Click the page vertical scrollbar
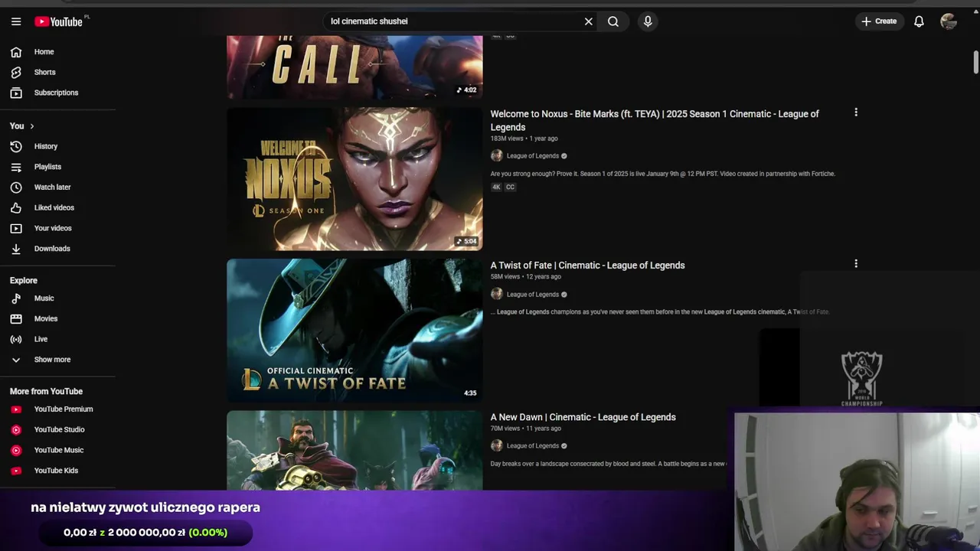 click(x=976, y=63)
